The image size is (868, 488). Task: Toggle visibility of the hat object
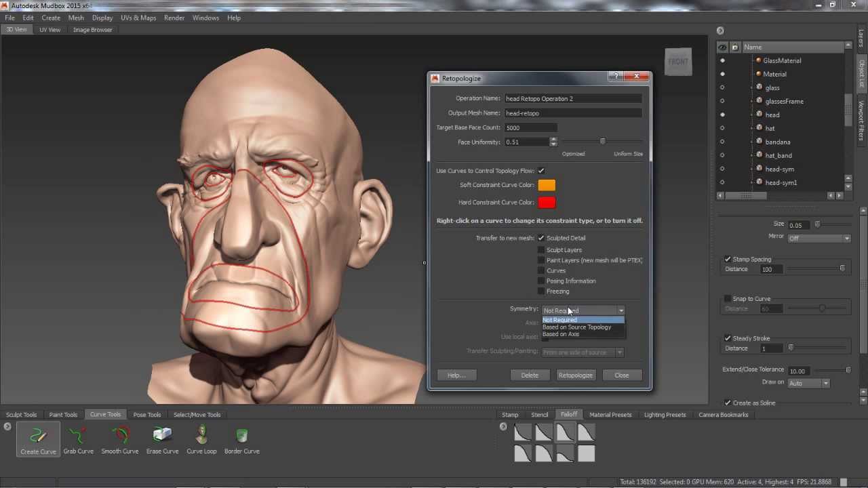tap(722, 128)
